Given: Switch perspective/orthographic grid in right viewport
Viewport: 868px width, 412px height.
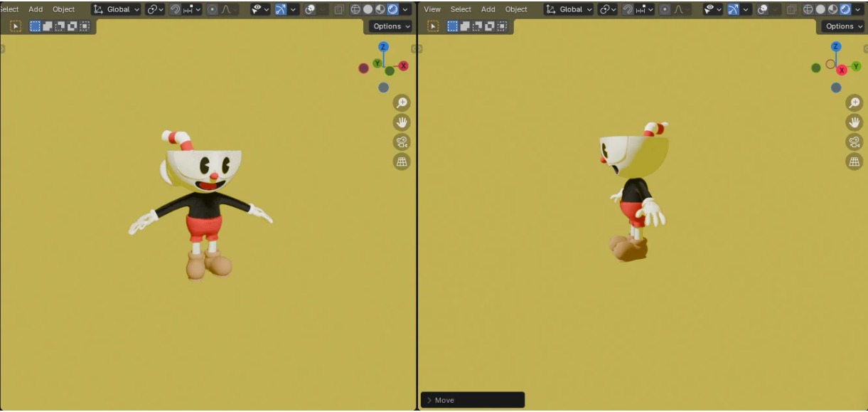Looking at the screenshot, I should pyautogui.click(x=854, y=162).
